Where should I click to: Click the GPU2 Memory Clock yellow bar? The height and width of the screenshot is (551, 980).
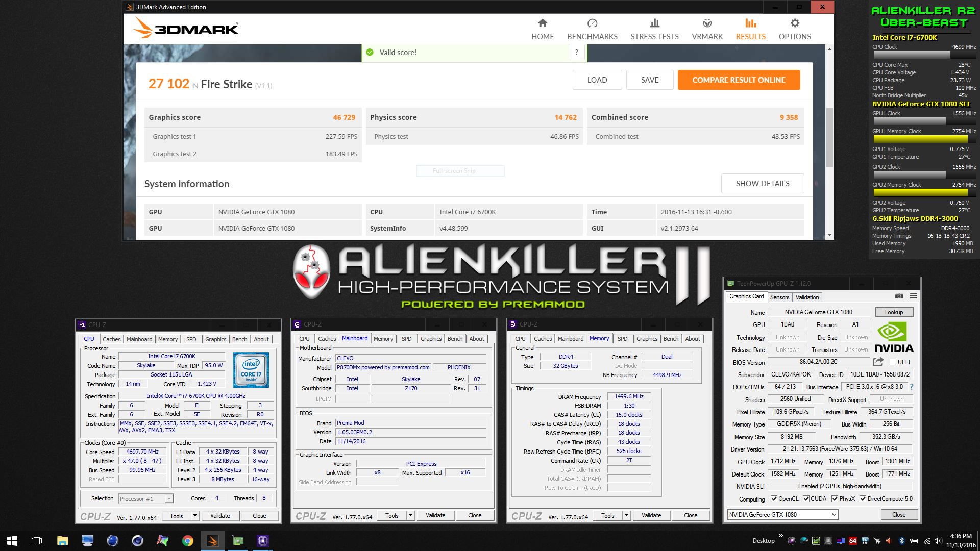[x=924, y=193]
